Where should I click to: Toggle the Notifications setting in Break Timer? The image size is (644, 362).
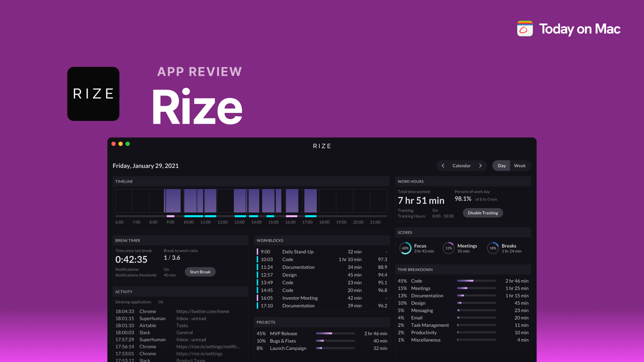(x=166, y=269)
